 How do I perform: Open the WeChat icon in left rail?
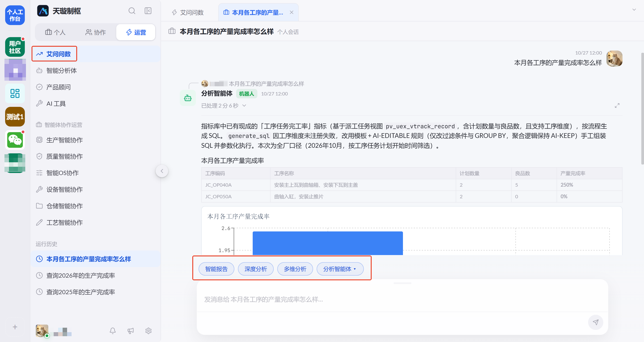point(15,140)
